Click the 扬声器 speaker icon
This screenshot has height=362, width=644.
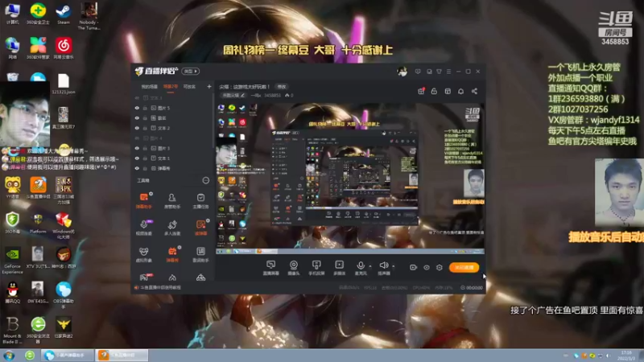(x=384, y=265)
